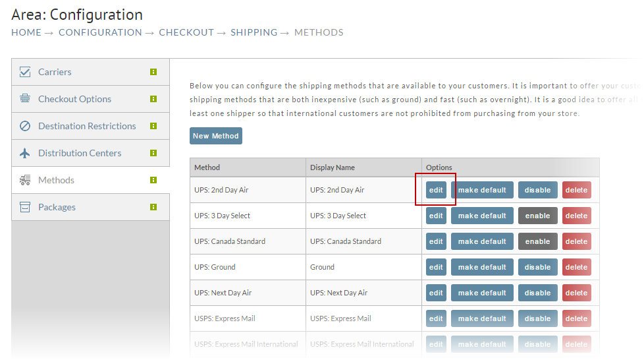Viewport: 644px width, 360px height.
Task: Go to CHECKOUT in the breadcrumb
Action: (x=186, y=32)
